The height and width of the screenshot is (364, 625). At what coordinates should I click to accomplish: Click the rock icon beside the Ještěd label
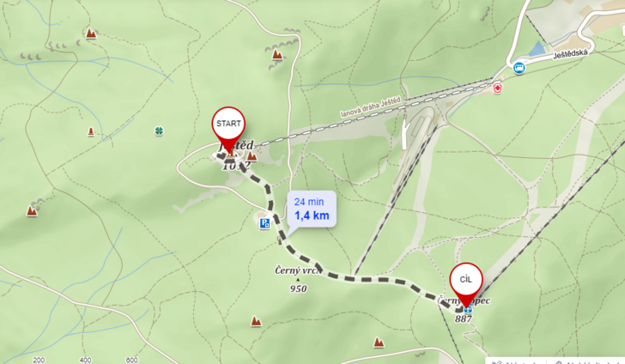252,156
